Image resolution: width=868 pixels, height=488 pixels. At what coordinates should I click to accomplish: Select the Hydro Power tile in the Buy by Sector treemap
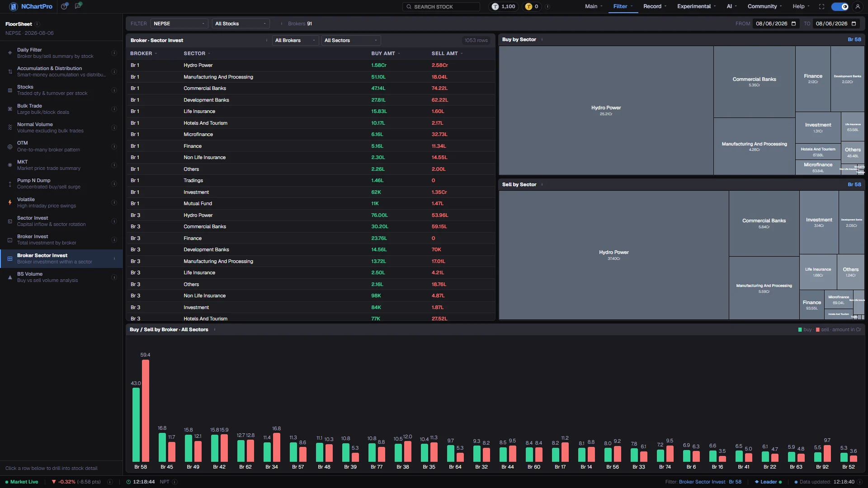click(606, 110)
